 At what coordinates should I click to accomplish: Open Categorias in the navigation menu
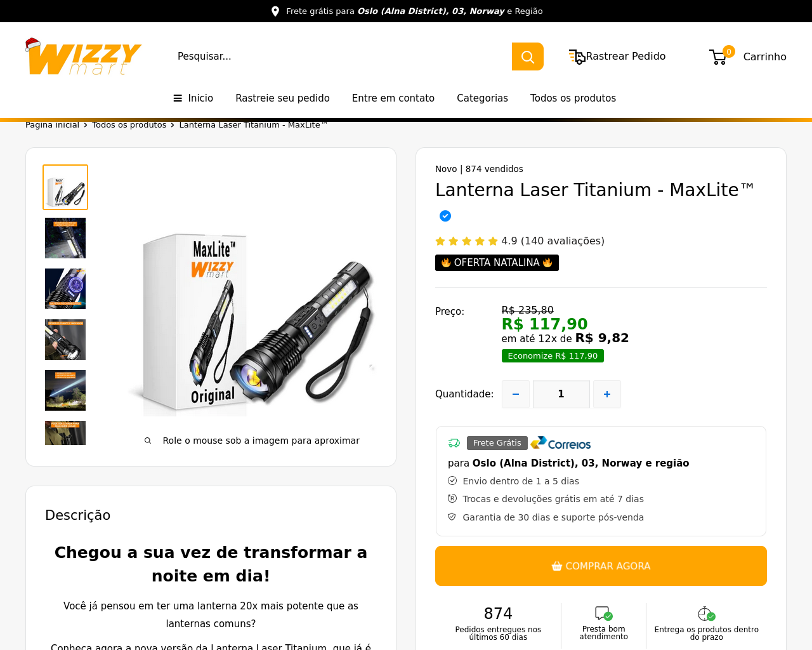[482, 98]
